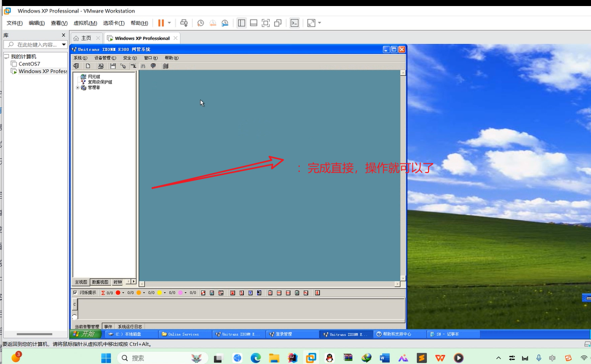The image size is (591, 364).
Task: Open snapshot manager with blue wrench-clock icon
Action: pyautogui.click(x=225, y=23)
